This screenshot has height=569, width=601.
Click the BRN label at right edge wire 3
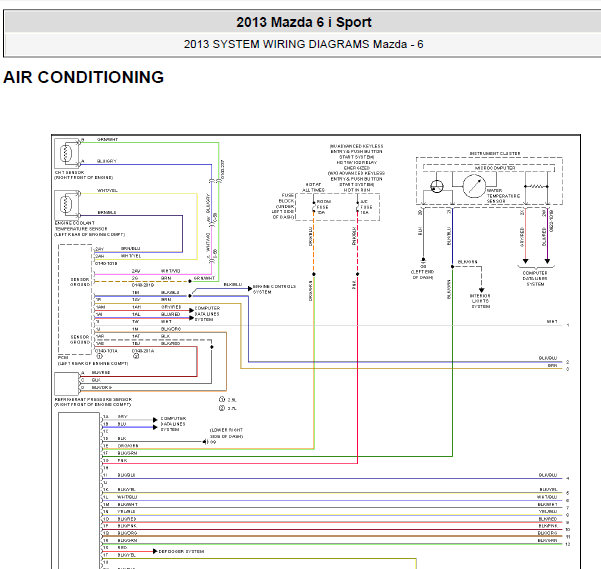coord(552,366)
